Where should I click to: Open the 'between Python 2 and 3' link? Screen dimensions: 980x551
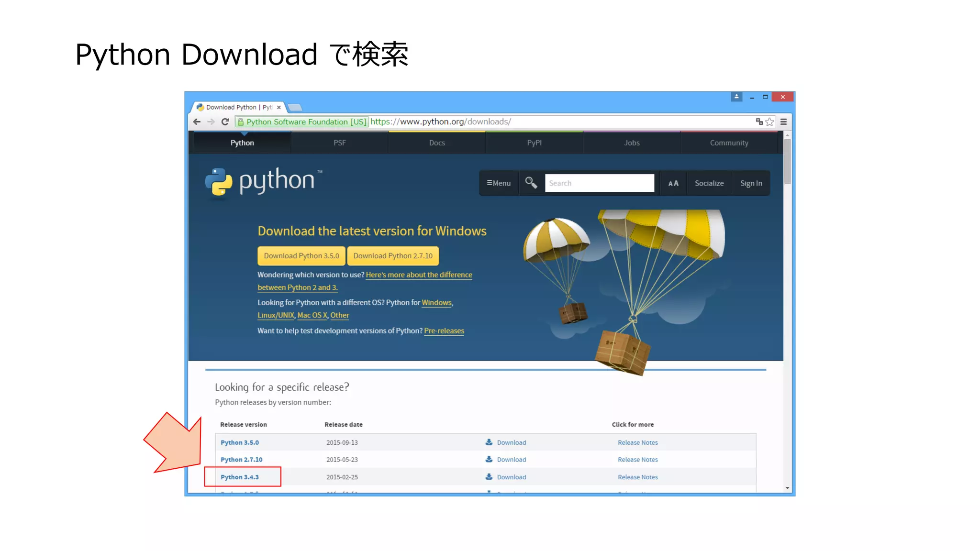click(x=298, y=287)
